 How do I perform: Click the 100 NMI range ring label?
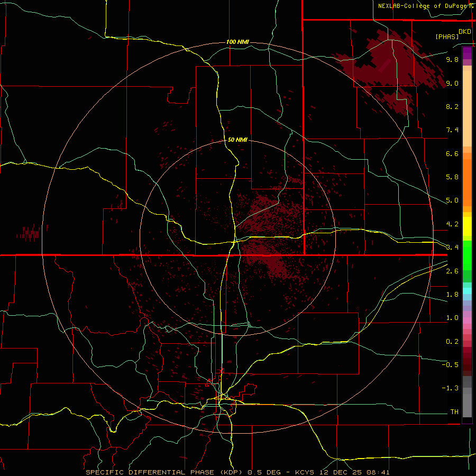(x=237, y=42)
